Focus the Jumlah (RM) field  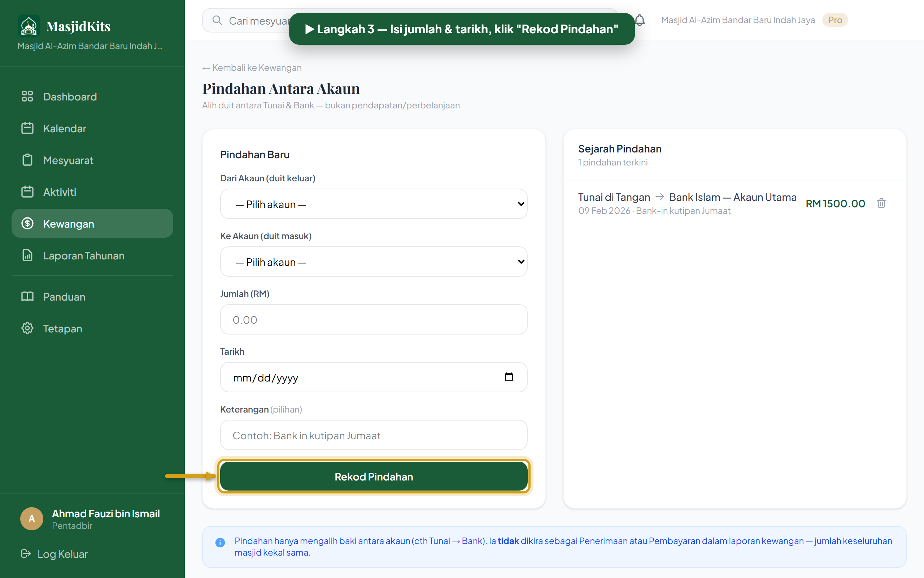[x=374, y=320]
